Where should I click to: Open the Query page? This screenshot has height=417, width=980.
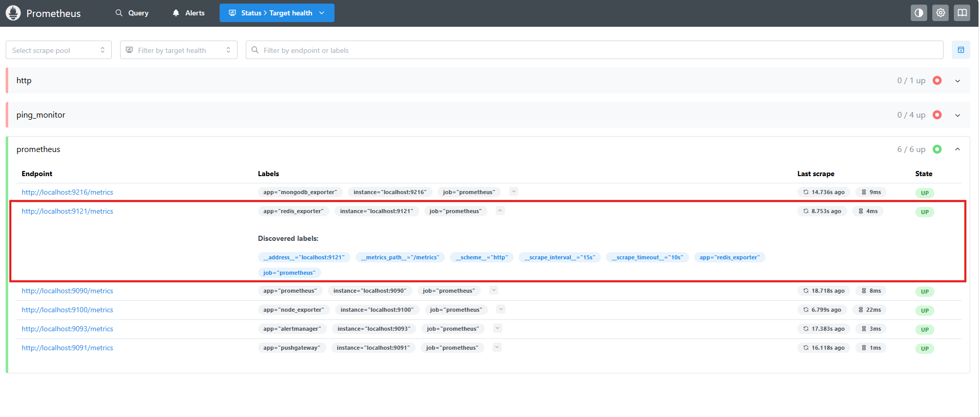point(132,13)
